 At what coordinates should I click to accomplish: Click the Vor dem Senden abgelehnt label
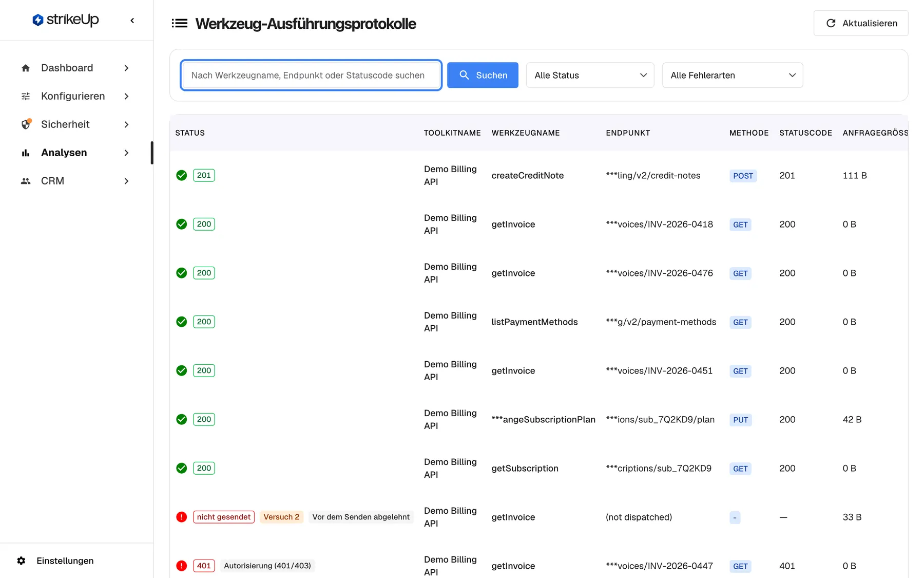coord(361,517)
